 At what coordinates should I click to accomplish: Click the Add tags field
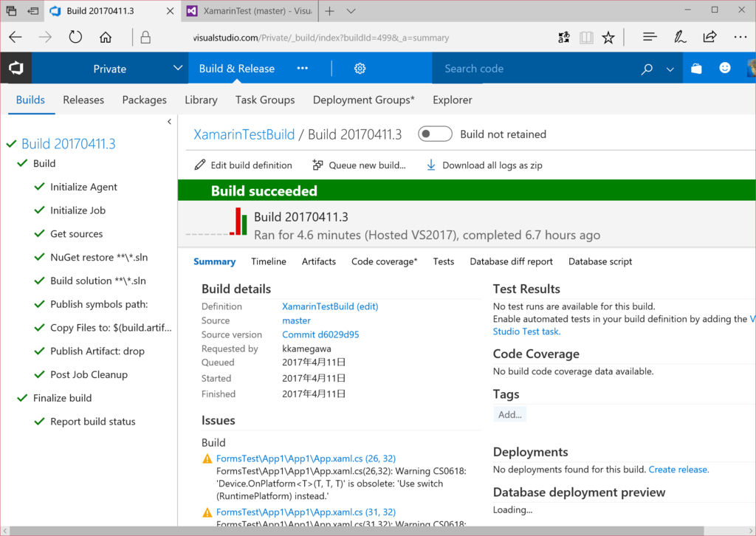509,414
